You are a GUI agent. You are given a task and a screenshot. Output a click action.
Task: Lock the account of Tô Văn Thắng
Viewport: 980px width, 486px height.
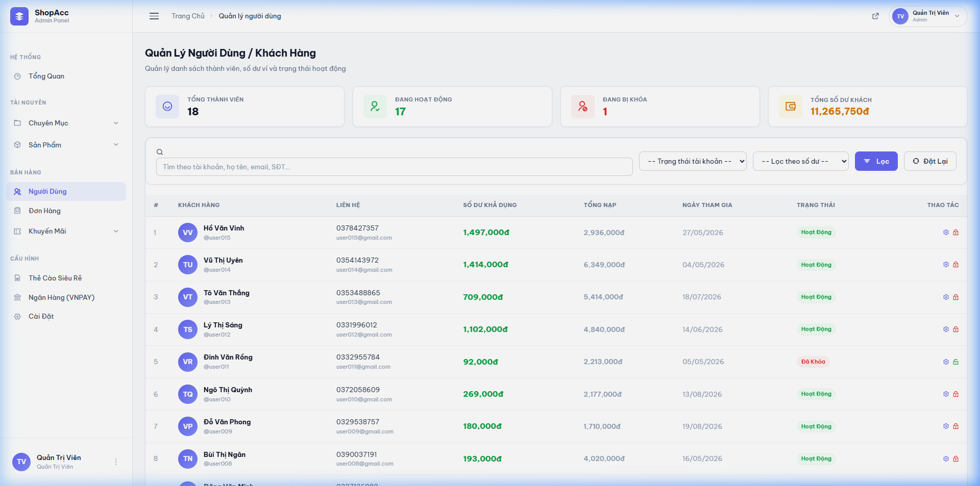coord(955,297)
